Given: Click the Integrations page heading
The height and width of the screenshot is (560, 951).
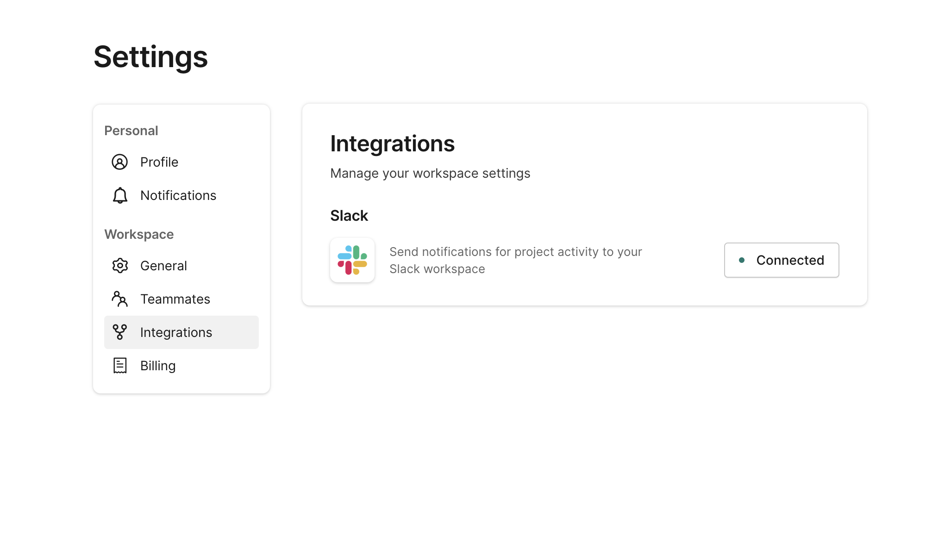Looking at the screenshot, I should click(392, 143).
